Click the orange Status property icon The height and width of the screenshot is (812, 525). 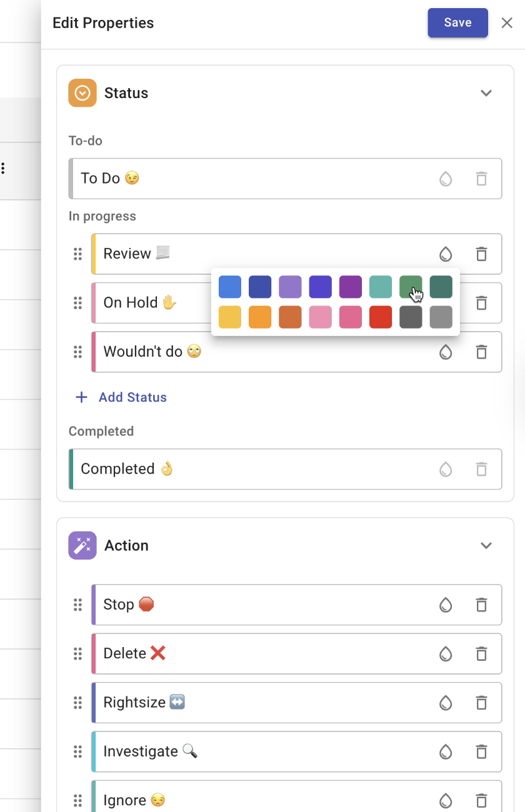pyautogui.click(x=82, y=93)
